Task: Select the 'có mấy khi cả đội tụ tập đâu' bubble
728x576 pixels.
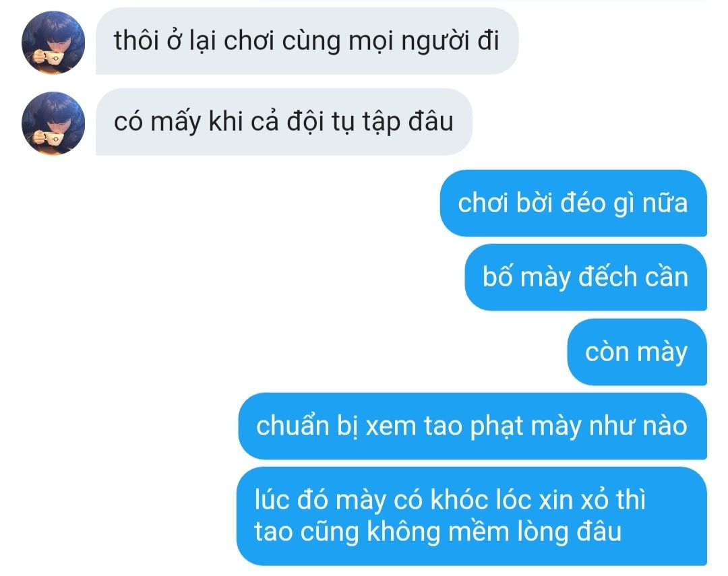Action: [284, 122]
